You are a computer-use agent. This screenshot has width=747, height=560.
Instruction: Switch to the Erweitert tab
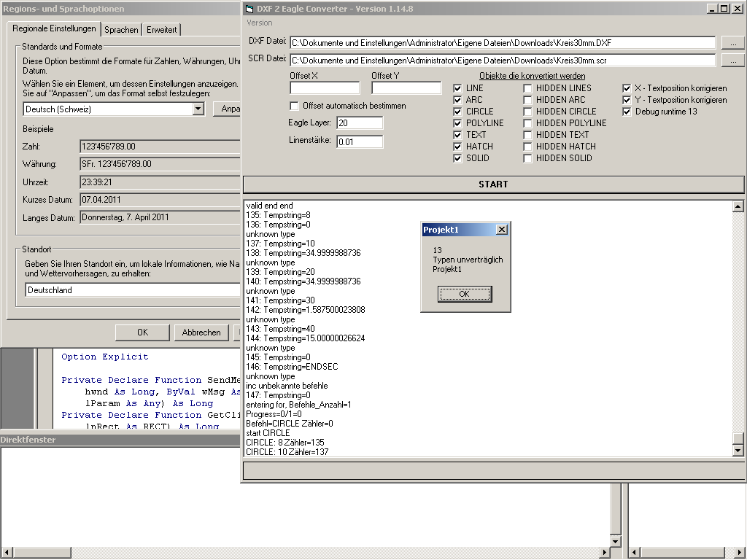coord(161,29)
